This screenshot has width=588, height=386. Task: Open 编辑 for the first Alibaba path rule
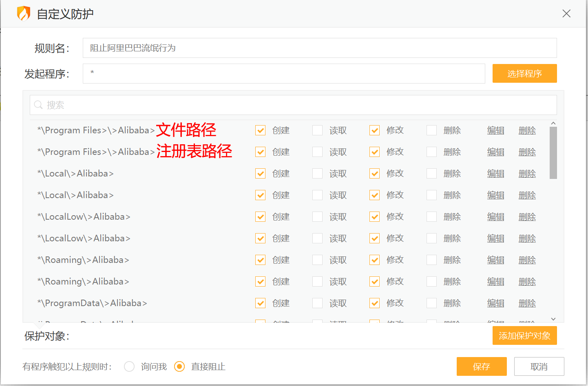(x=495, y=130)
